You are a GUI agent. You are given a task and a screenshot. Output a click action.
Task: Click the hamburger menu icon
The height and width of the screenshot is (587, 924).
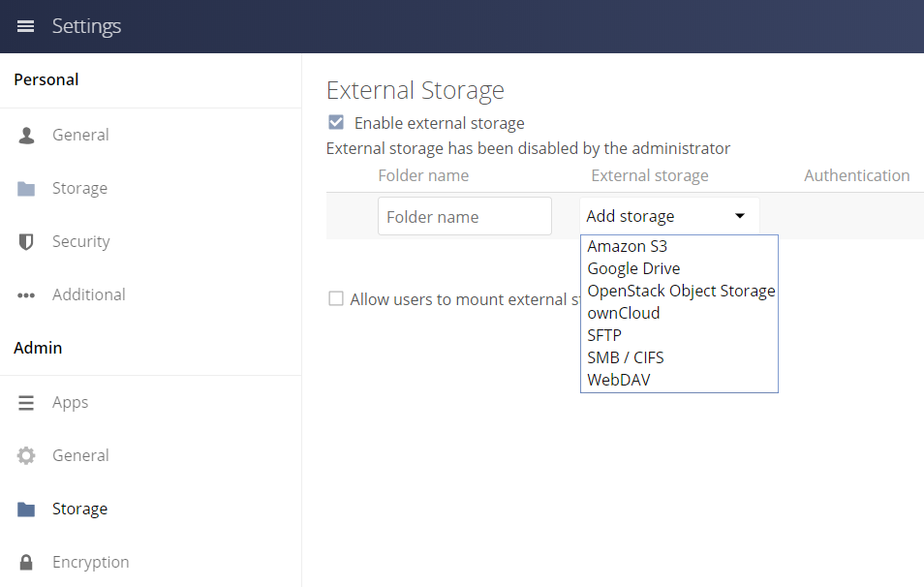[x=25, y=26]
